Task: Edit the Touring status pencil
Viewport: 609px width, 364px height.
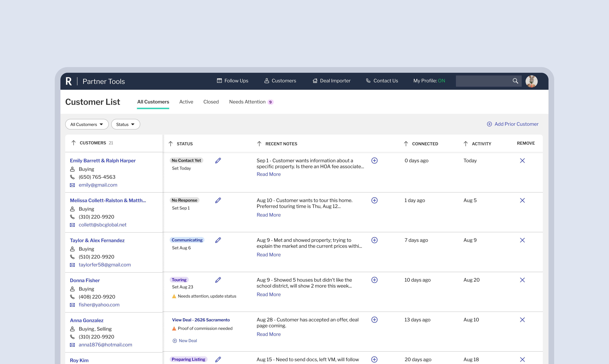Action: pyautogui.click(x=218, y=280)
